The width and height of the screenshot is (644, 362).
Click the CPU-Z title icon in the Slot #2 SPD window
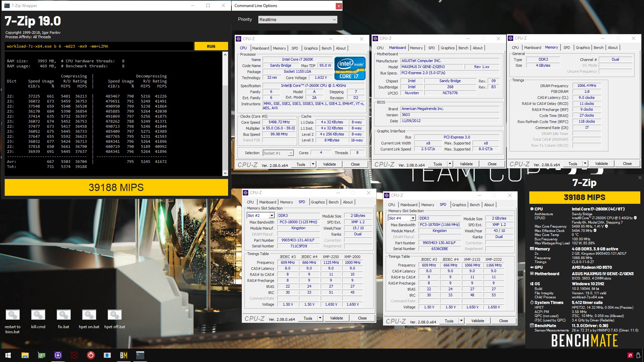pyautogui.click(x=246, y=193)
